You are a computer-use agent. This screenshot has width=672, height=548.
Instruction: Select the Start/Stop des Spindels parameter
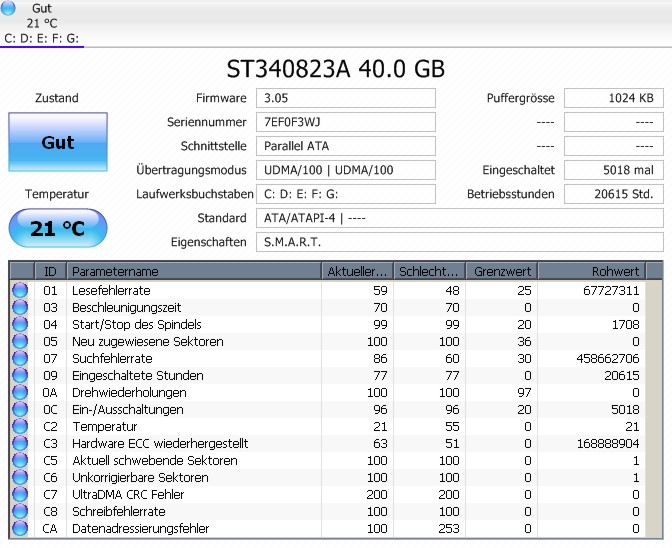[x=137, y=324]
